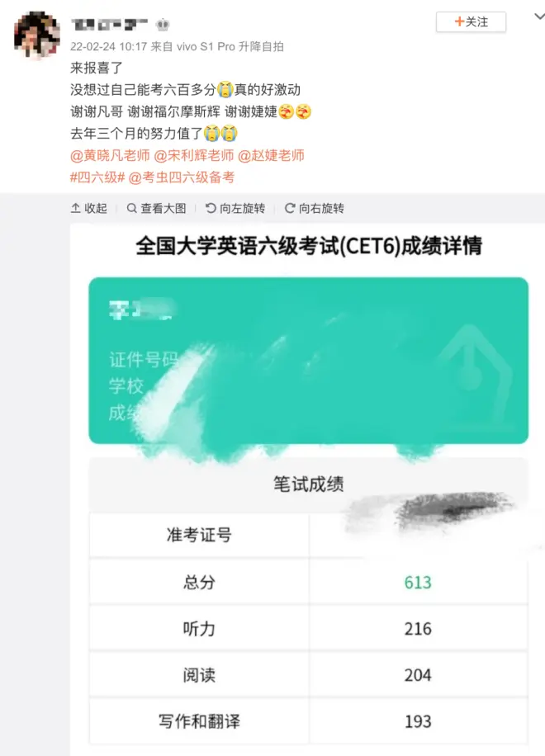Viewport: 545px width, 756px height.
Task: Open the @考虫四六级备考 mention link
Action: pos(182,177)
